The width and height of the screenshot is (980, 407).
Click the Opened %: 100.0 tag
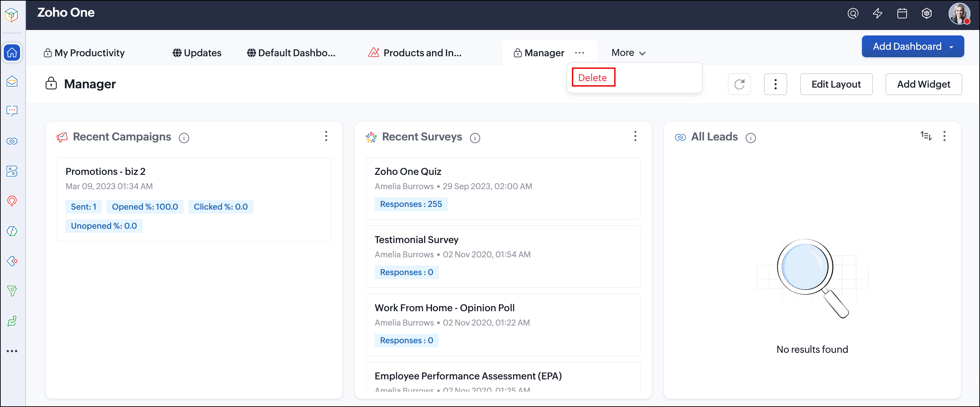[145, 207]
